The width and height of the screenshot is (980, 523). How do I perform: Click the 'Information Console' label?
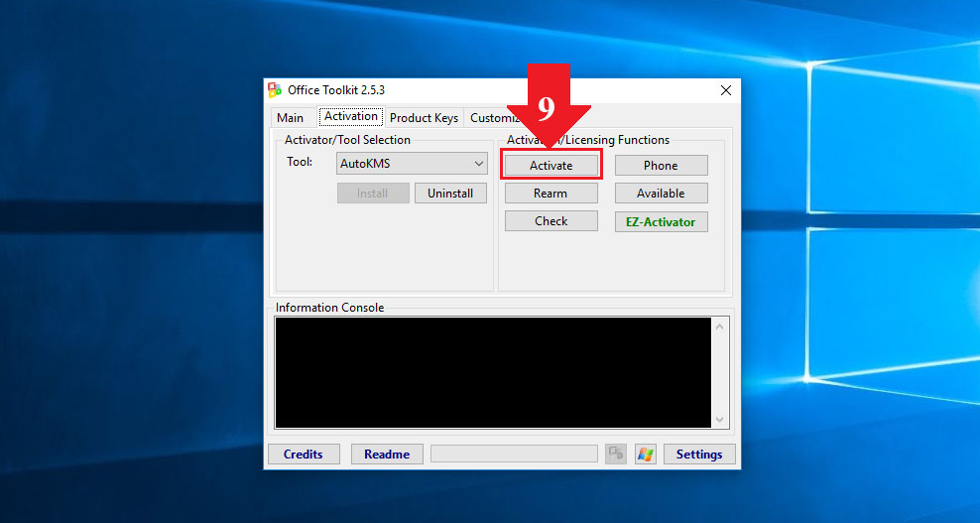pos(329,308)
